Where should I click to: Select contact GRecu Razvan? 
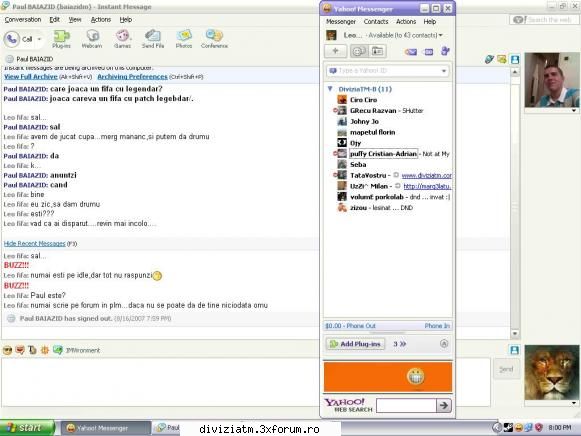tap(373, 110)
